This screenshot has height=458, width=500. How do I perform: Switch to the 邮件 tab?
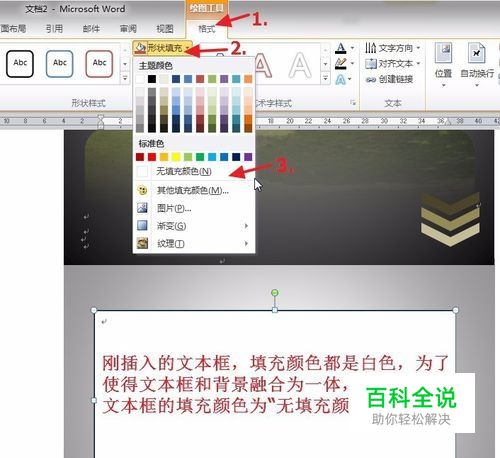91,29
